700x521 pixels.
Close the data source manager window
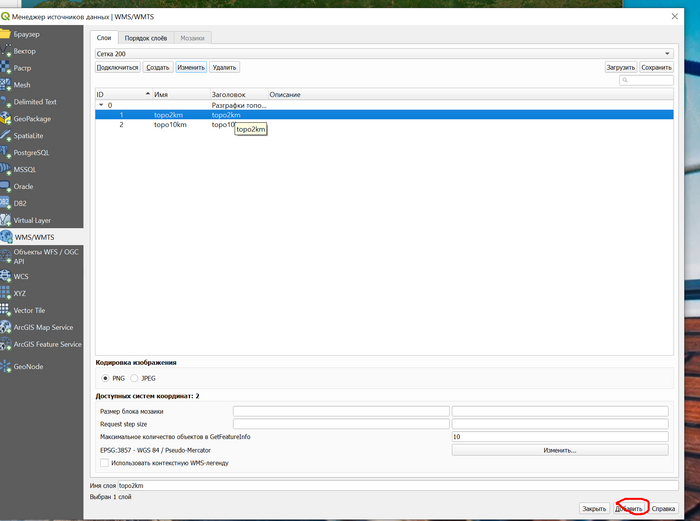coord(675,17)
